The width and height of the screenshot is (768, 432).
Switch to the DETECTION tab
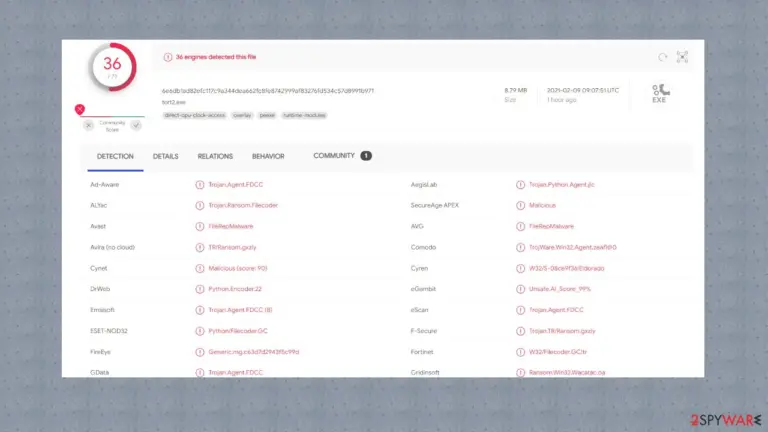[115, 156]
